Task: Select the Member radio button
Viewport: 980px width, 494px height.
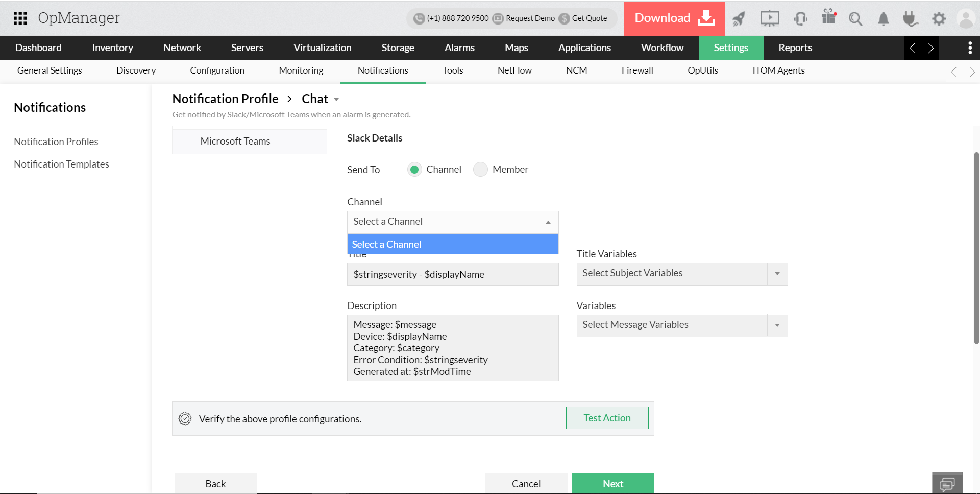Action: [480, 169]
